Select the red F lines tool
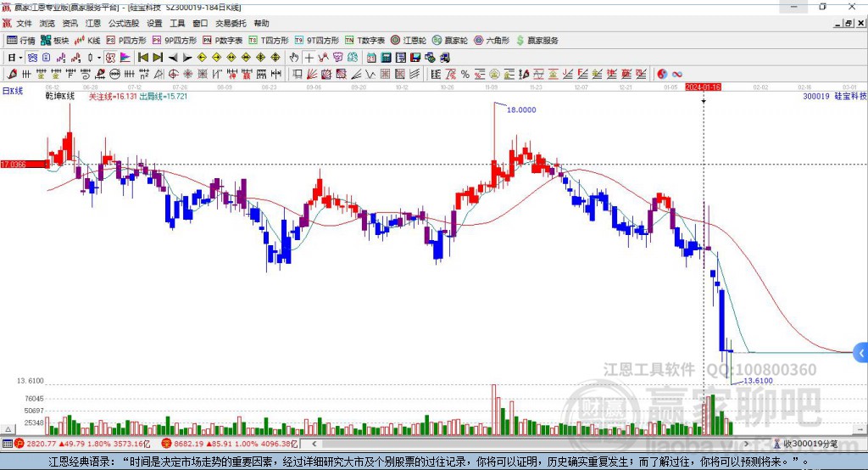The height and width of the screenshot is (470, 868). (581, 74)
